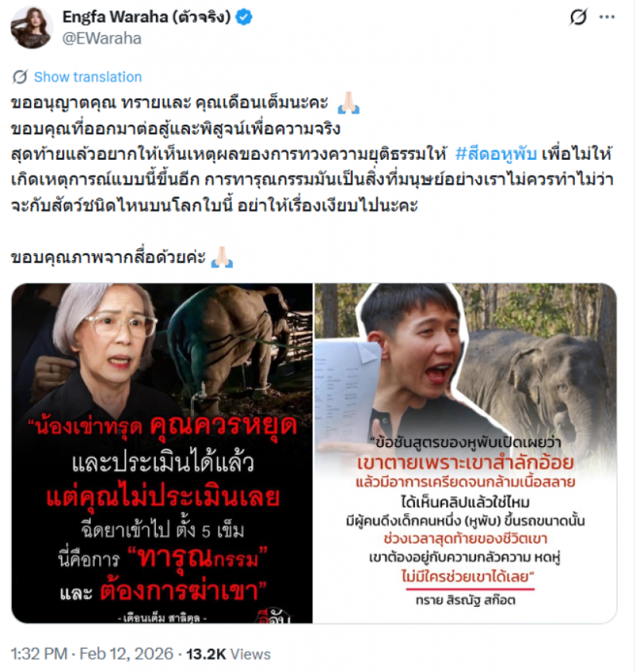Click the 1:32 PM Feb 12, 2026 timestamp
The height and width of the screenshot is (672, 636).
tap(92, 654)
